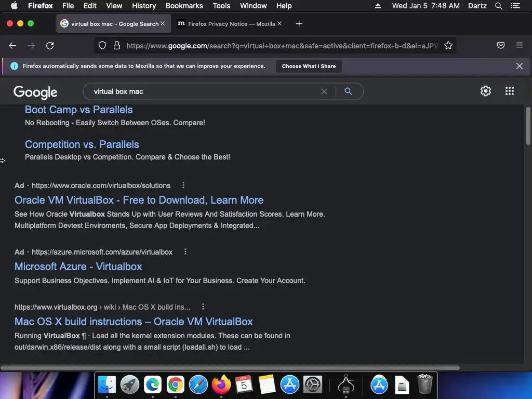
Task: Launch Microsoft Edge from dock
Action: (153, 385)
